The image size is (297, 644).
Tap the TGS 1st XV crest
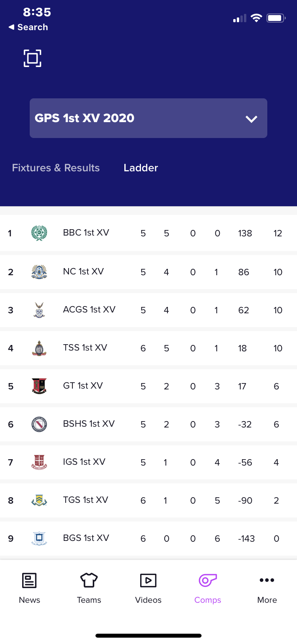click(39, 500)
